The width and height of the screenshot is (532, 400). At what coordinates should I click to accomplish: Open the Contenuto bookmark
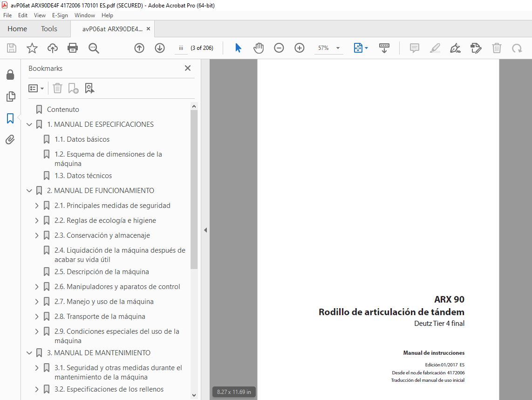click(63, 110)
